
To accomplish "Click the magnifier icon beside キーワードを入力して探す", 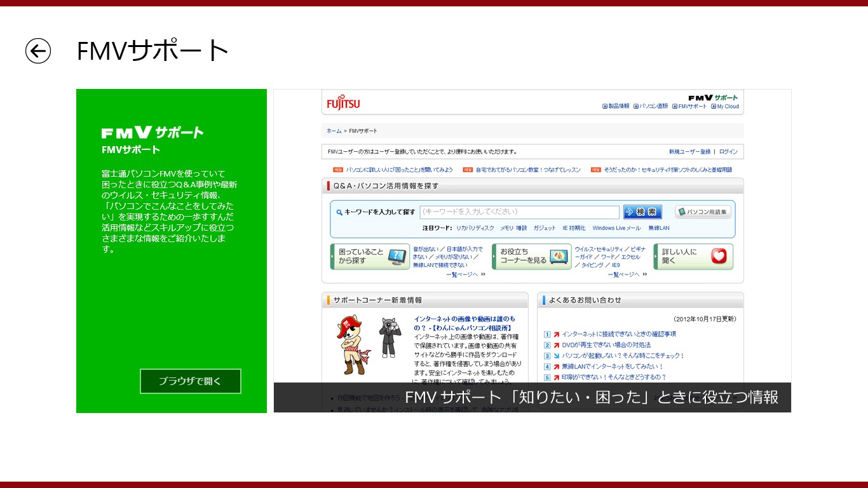I will click(339, 212).
